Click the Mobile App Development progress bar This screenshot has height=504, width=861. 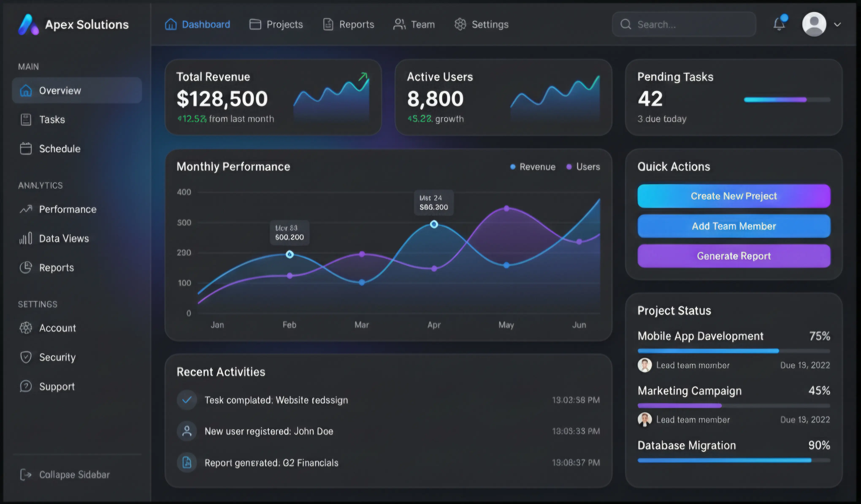(x=734, y=351)
